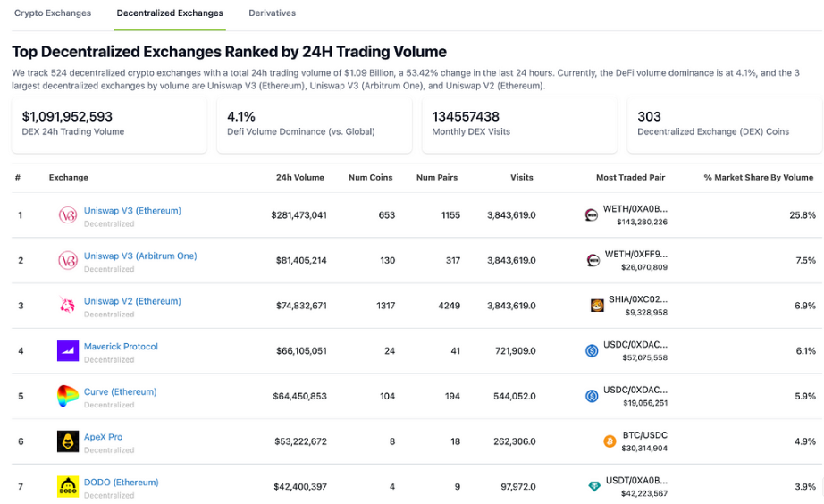This screenshot has height=504, width=824.
Task: Click the Uniswap V3 (Ethereum) logo icon
Action: pyautogui.click(x=67, y=215)
